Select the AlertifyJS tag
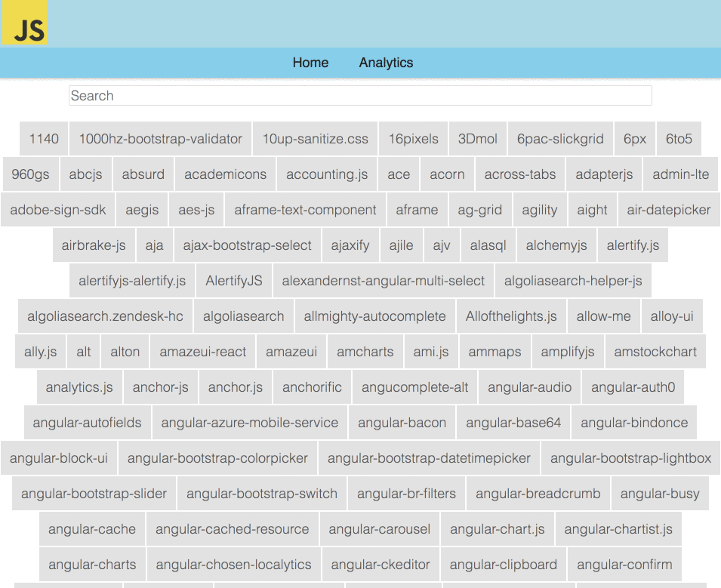The image size is (721, 588). point(234,281)
